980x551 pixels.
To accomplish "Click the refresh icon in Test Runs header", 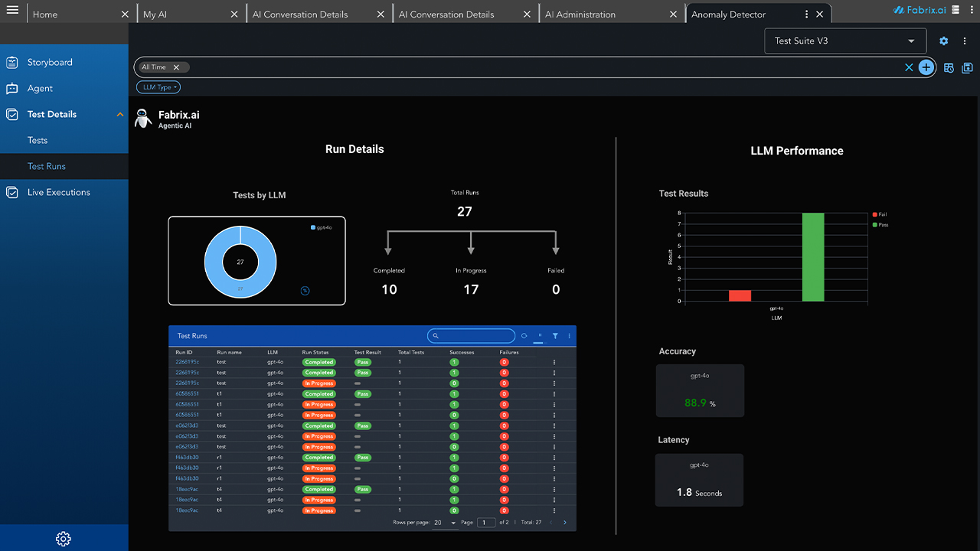I will [524, 336].
